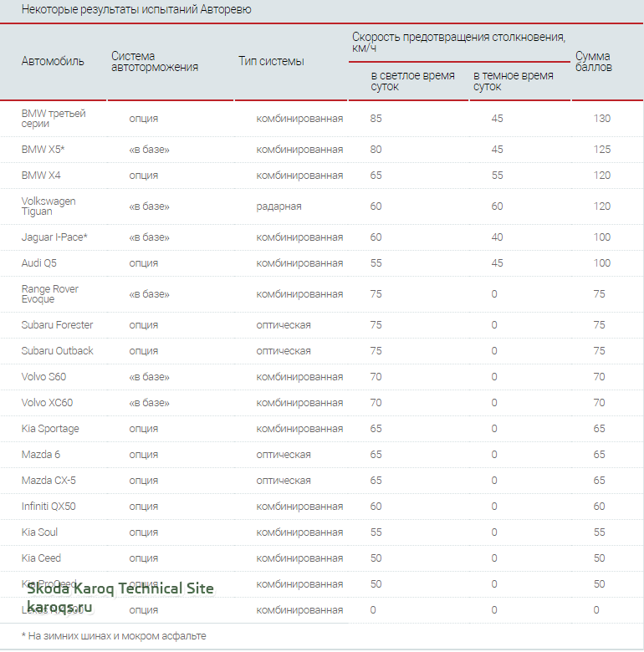
Task: Select daytime speed '85' for BMW третьей серии
Action: pyautogui.click(x=376, y=119)
